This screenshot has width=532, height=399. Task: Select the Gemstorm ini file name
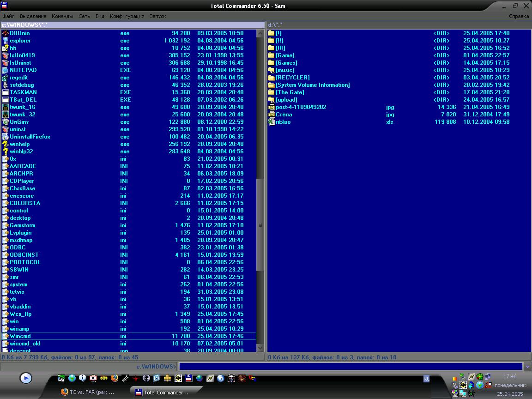pyautogui.click(x=22, y=225)
